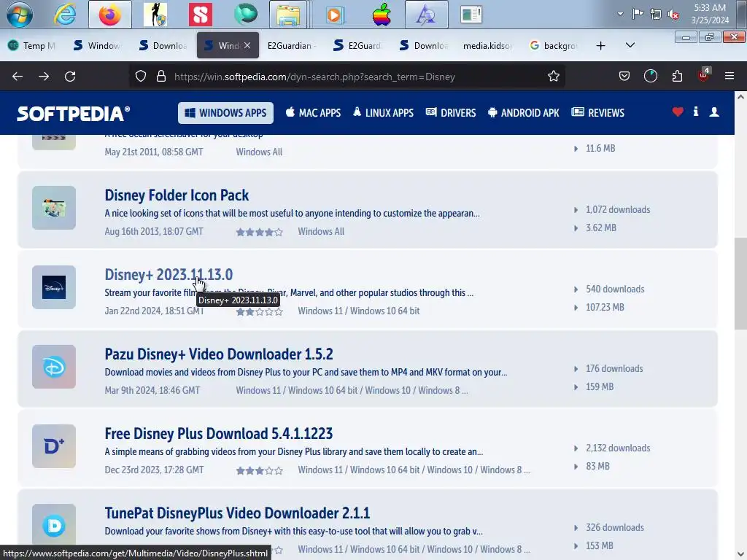Click the Disney+ app thumbnail
This screenshot has width=747, height=560.
click(54, 287)
